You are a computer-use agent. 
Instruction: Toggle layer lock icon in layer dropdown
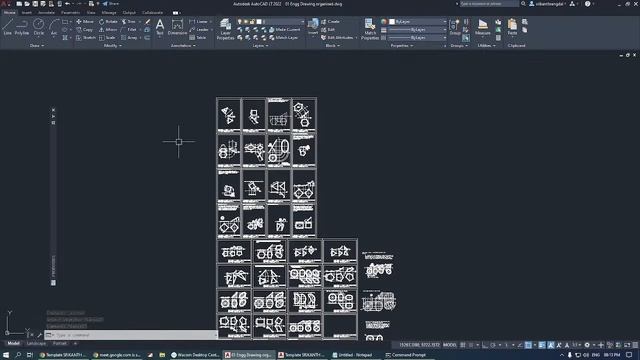[x=252, y=22]
